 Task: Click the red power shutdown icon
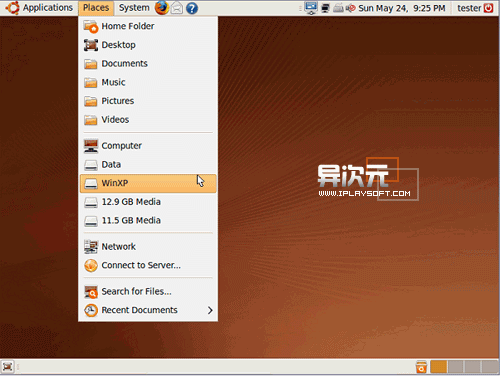coord(488,8)
